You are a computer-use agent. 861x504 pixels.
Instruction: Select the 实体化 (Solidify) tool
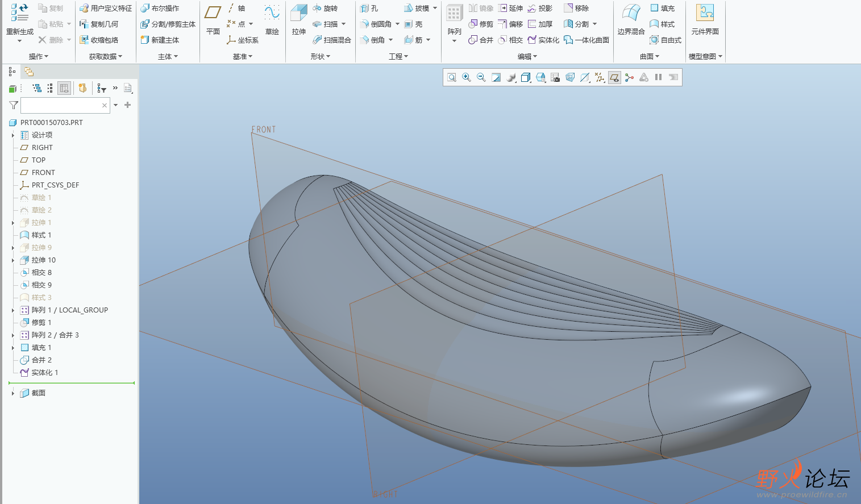543,40
